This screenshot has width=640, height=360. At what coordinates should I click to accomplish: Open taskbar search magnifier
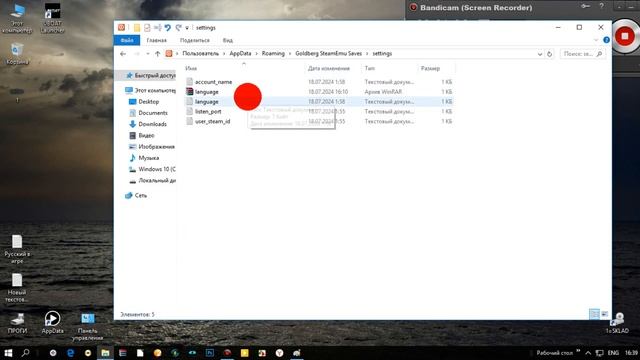(x=26, y=353)
